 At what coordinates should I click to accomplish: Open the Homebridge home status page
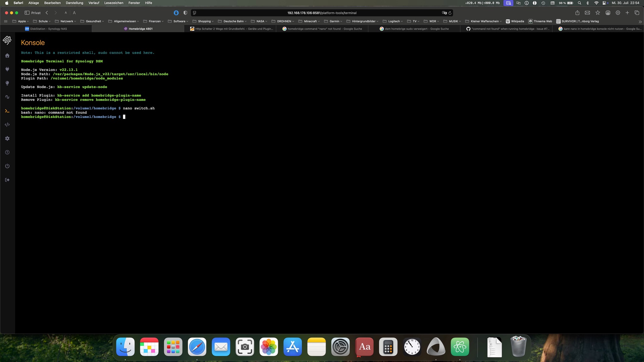(7, 56)
